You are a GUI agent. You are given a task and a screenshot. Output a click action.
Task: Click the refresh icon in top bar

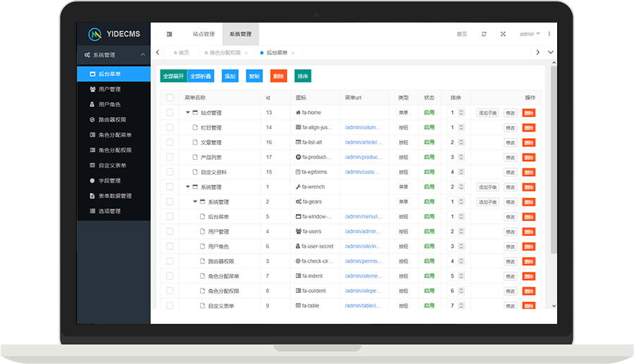tap(483, 34)
